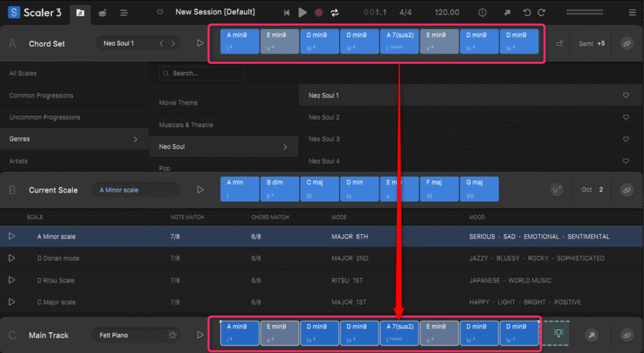Select the Neo Soul 3 chord set
The height and width of the screenshot is (353, 644).
[x=324, y=139]
